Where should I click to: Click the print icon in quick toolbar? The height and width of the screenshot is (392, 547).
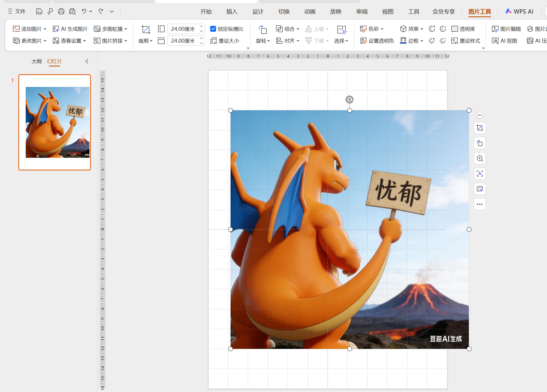[61, 11]
